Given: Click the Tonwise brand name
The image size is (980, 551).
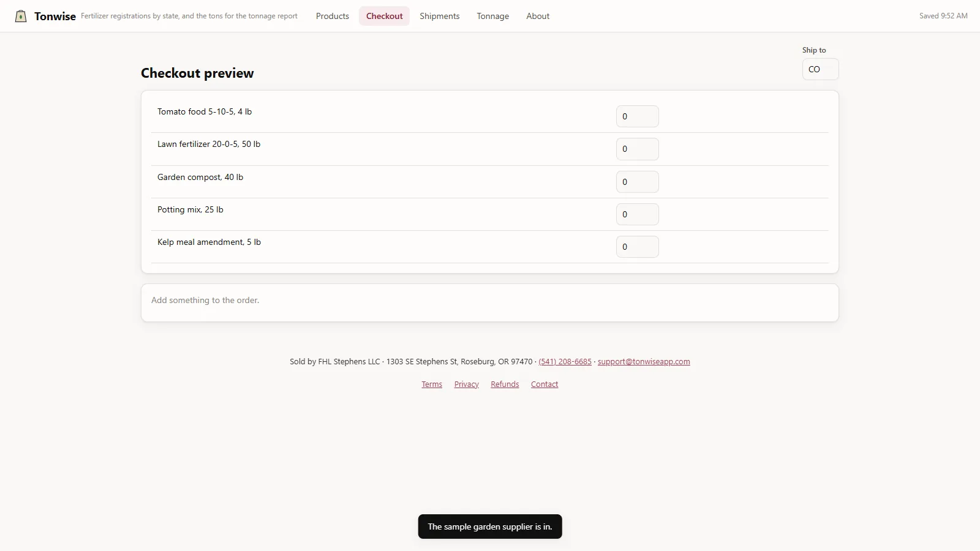Looking at the screenshot, I should (x=55, y=17).
